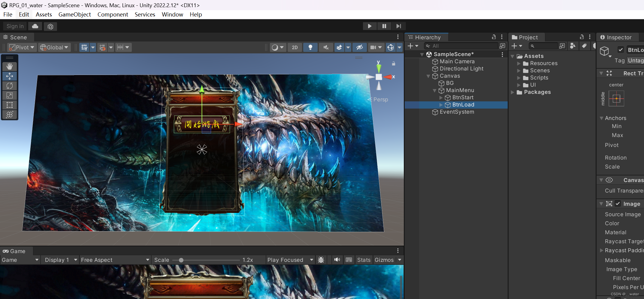
Task: Click the Sign in button
Action: [15, 26]
